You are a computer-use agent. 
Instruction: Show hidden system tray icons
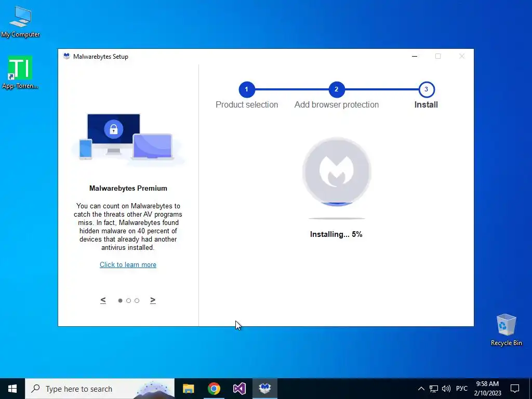(x=421, y=389)
